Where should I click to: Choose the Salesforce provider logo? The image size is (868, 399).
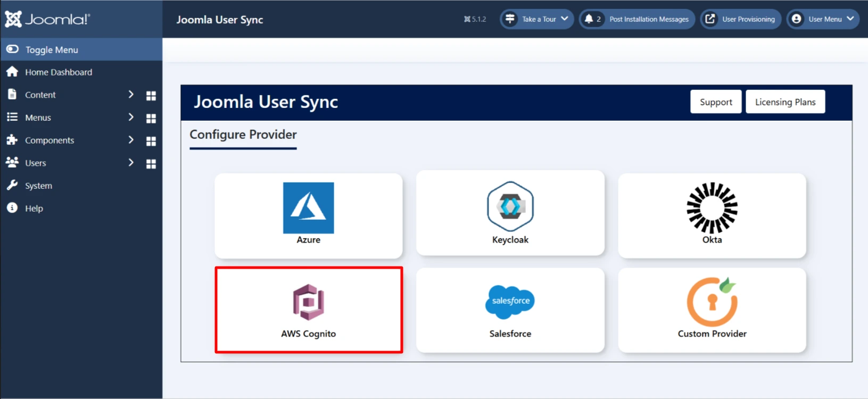pyautogui.click(x=510, y=302)
